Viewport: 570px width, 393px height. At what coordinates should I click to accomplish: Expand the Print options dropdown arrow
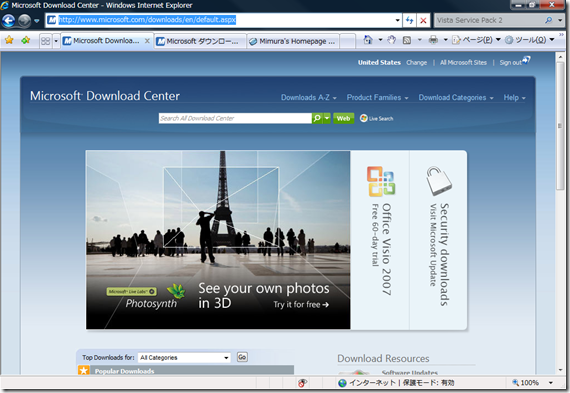pyautogui.click(x=446, y=40)
